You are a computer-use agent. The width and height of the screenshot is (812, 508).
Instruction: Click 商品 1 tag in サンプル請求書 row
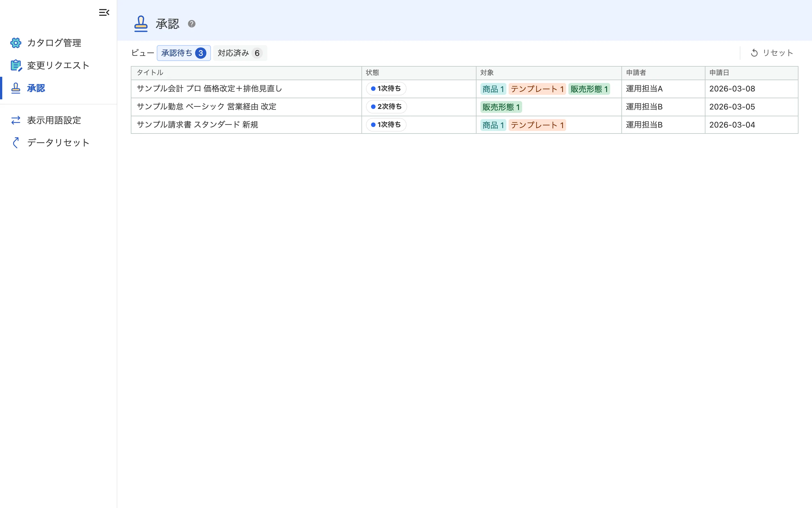(x=493, y=125)
